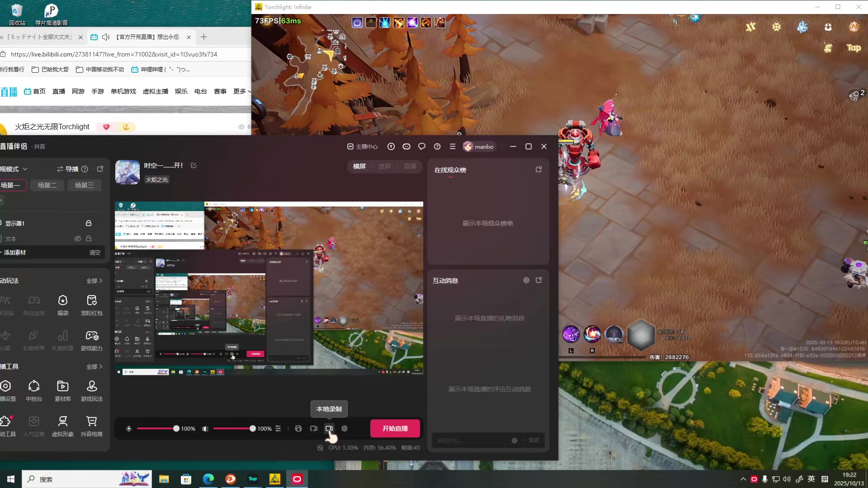Screen dimensions: 868x488
Task: Click the Torchlight icon in Windows taskbar
Action: [275, 479]
